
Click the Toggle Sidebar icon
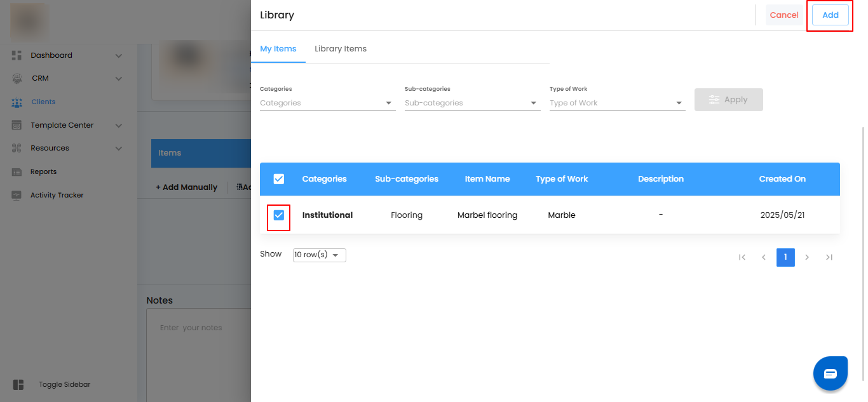(x=18, y=385)
